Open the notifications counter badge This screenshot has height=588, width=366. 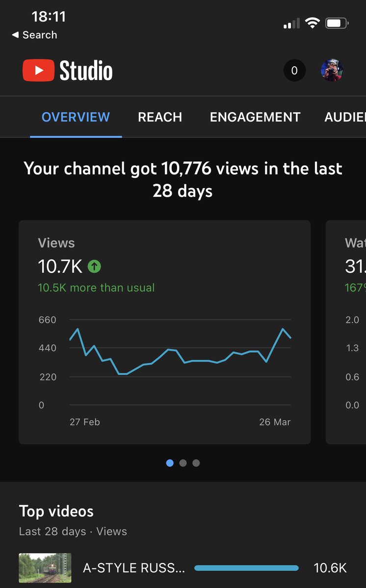click(x=294, y=71)
